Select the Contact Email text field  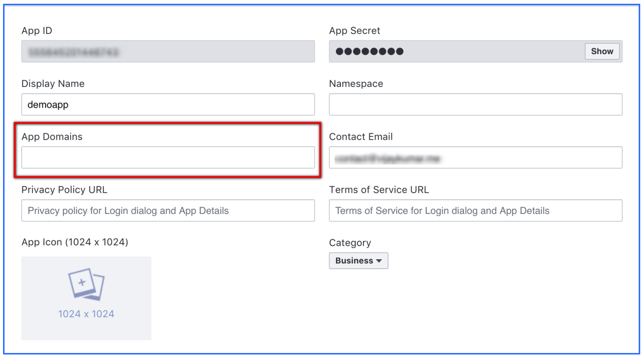pos(475,158)
